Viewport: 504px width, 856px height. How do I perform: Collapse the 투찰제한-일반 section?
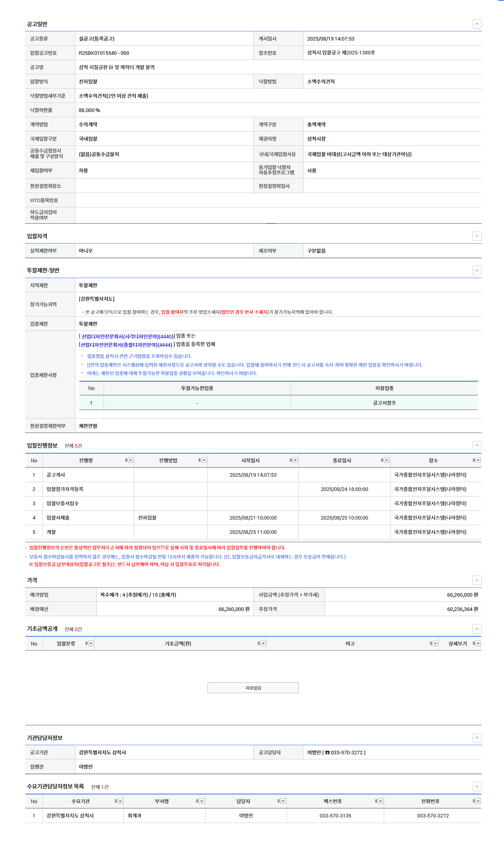[x=477, y=271]
